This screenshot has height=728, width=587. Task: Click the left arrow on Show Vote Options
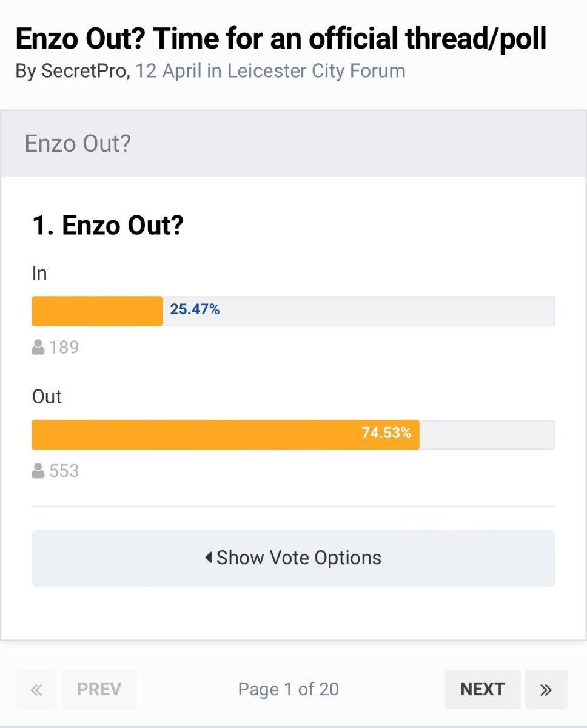click(208, 558)
